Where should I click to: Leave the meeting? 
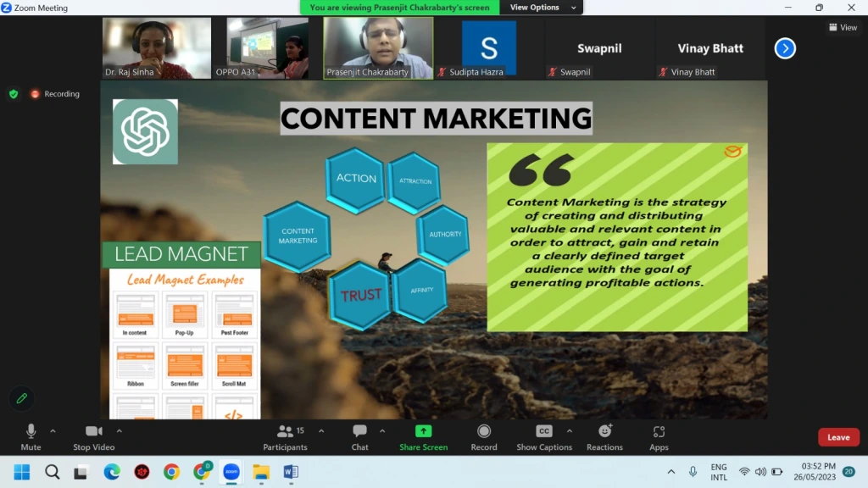(837, 437)
